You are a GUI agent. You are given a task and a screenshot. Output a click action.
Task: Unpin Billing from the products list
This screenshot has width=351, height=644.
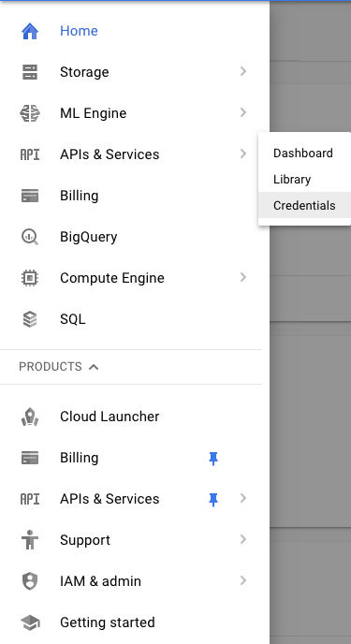pyautogui.click(x=213, y=459)
